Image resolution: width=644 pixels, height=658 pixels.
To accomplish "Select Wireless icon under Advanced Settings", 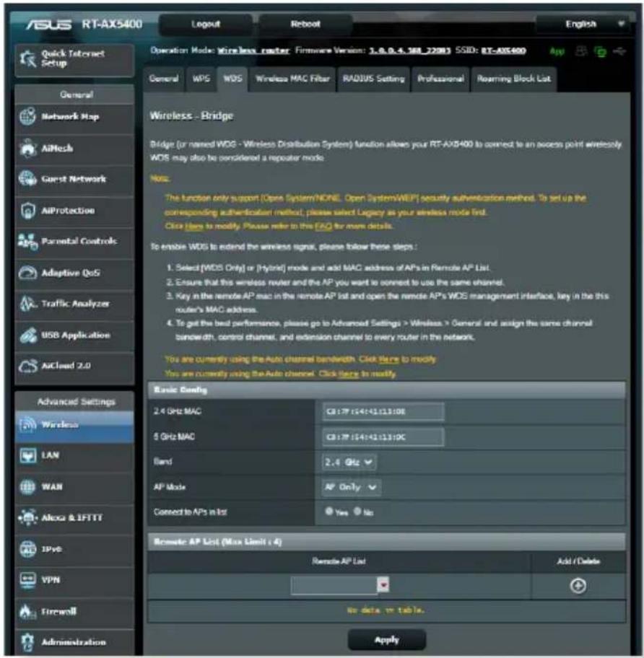I will point(27,425).
